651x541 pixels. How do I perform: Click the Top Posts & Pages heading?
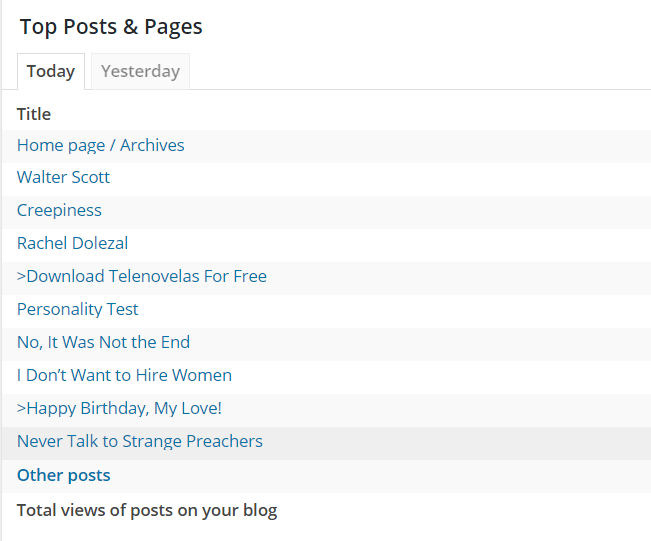coord(111,27)
